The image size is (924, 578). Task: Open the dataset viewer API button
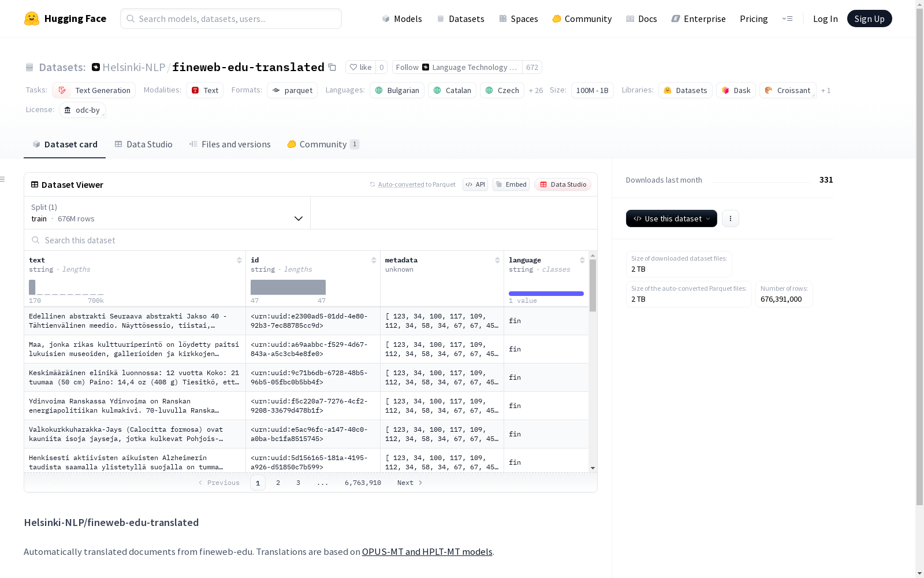pyautogui.click(x=475, y=184)
